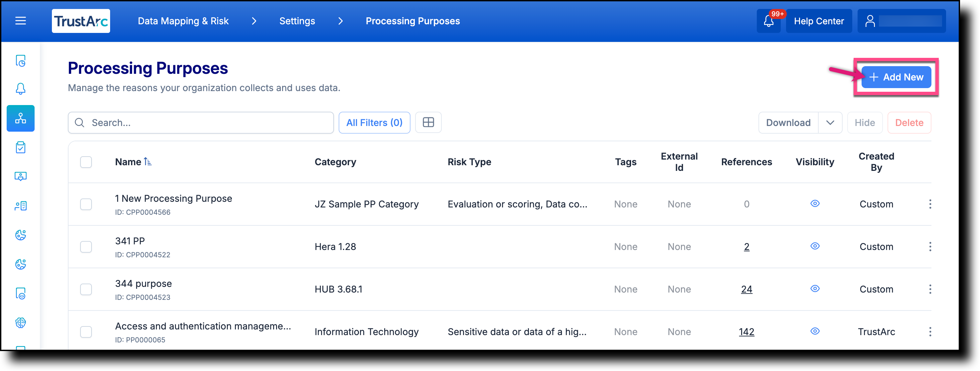Select the checkbox for 341 PP row
The width and height of the screenshot is (980, 371).
tap(86, 247)
